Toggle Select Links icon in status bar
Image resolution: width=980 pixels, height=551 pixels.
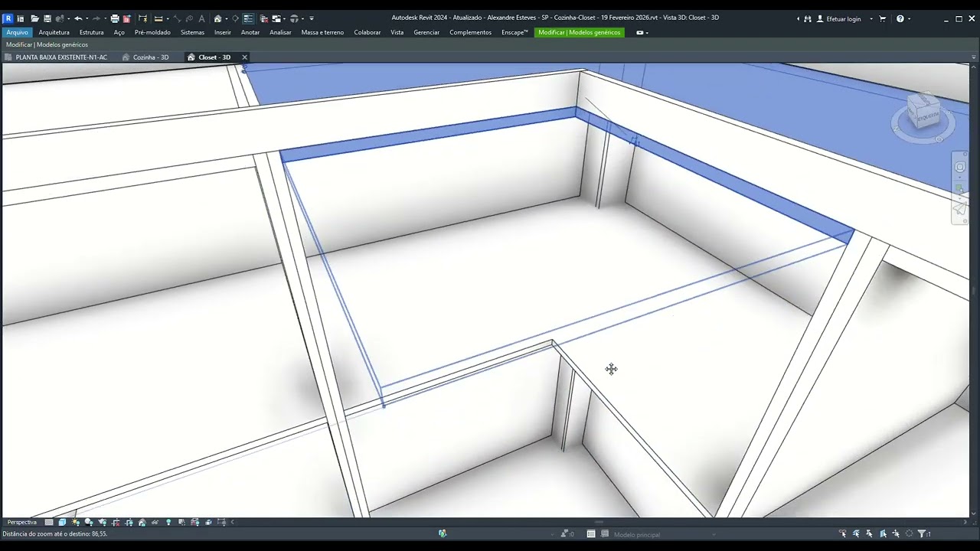pos(843,533)
